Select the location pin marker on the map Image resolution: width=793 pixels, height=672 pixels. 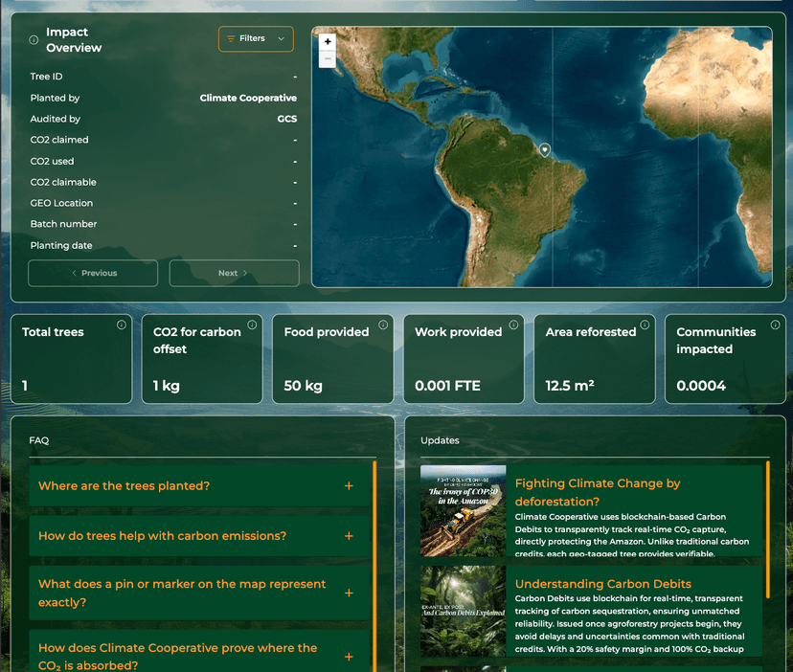(546, 151)
